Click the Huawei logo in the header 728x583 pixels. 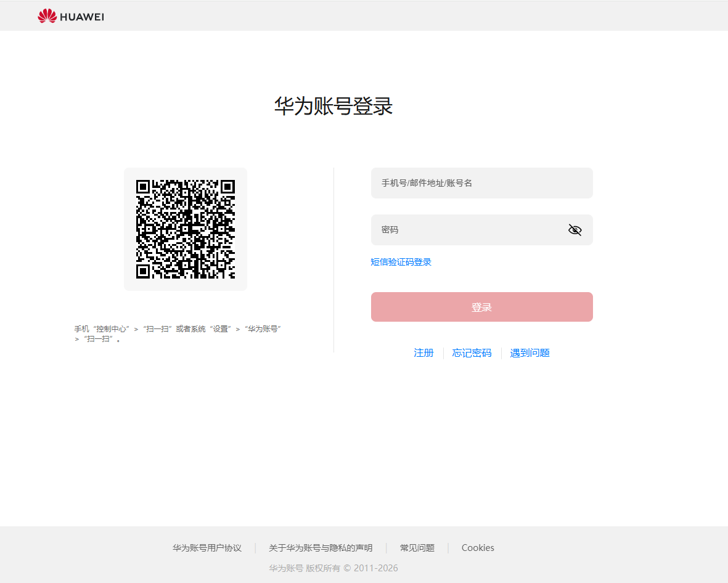70,16
